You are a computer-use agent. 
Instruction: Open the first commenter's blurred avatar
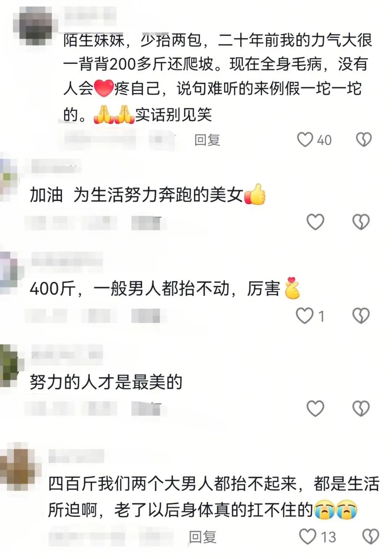coord(35,25)
